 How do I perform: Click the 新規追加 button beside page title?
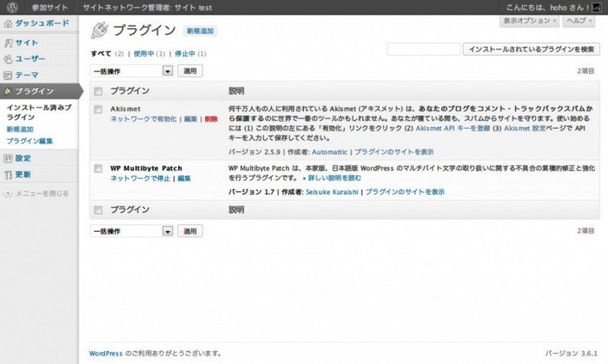202,30
